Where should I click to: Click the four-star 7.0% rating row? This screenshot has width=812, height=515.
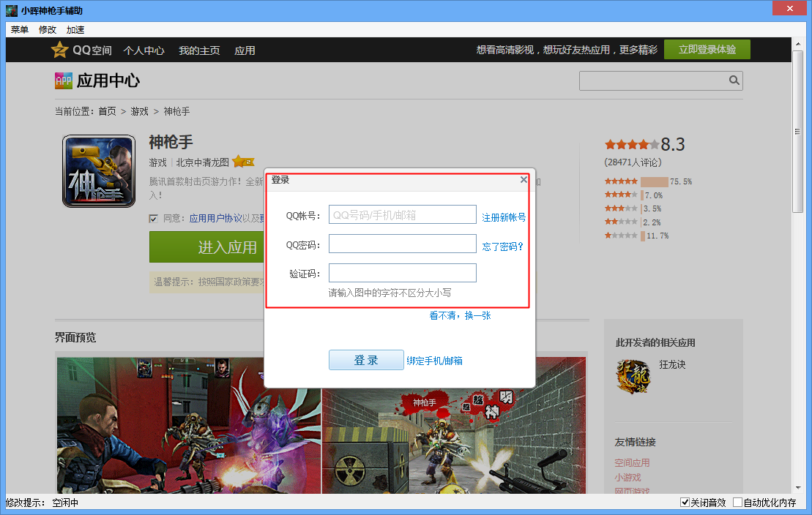click(634, 195)
